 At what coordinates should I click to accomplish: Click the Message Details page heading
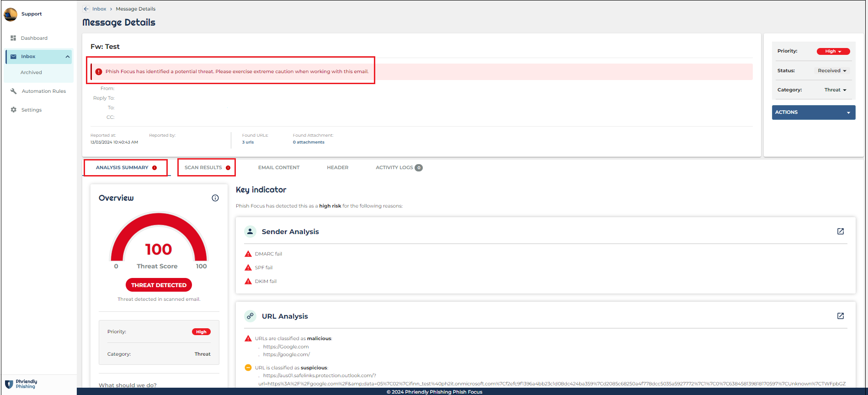119,22
